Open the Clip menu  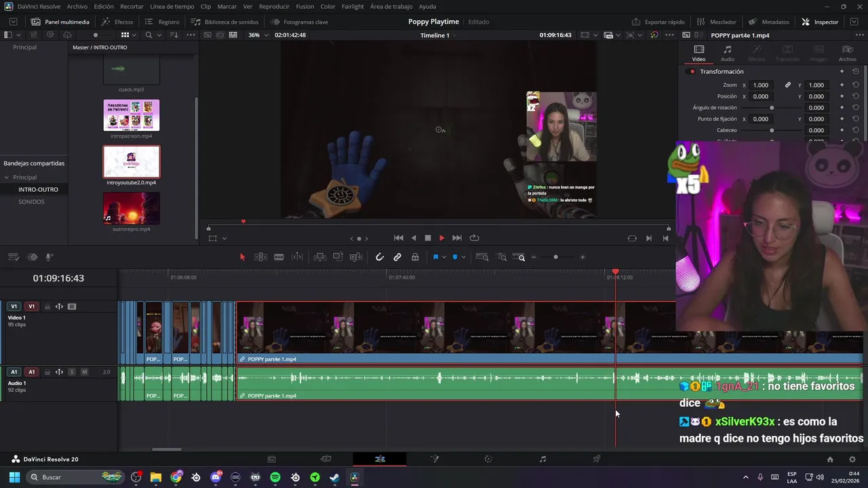pyautogui.click(x=205, y=6)
